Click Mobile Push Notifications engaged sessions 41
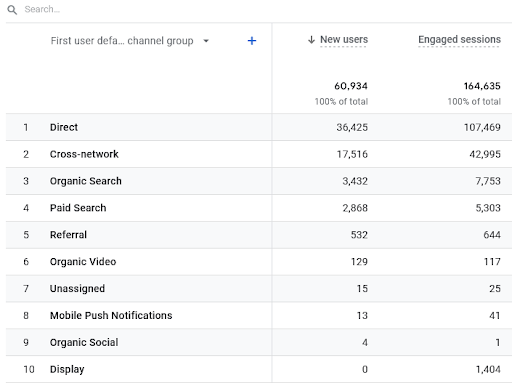 click(x=495, y=315)
